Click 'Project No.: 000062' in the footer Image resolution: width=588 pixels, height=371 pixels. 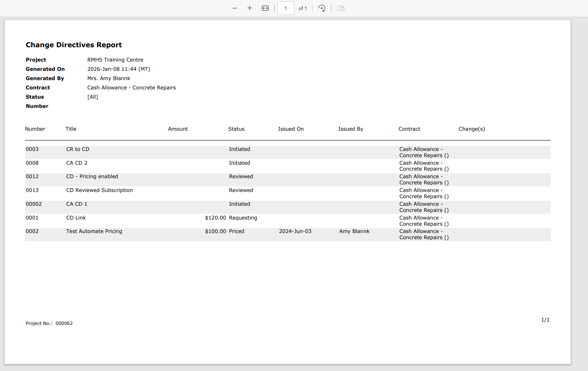pyautogui.click(x=49, y=323)
